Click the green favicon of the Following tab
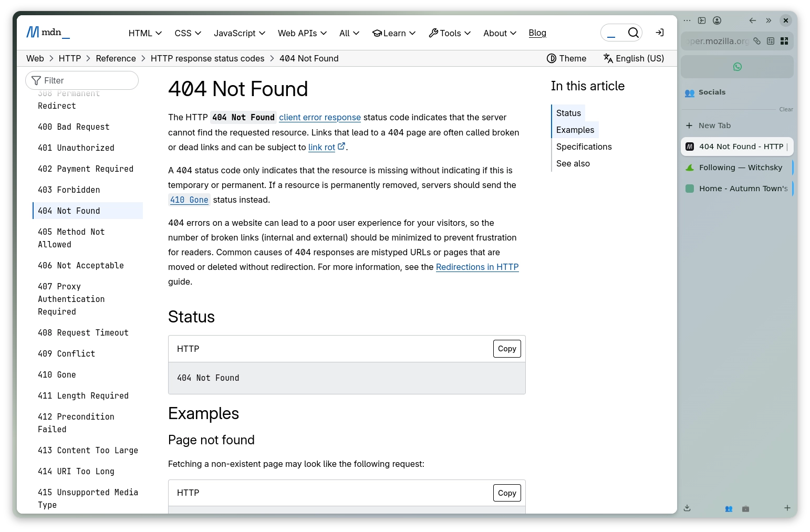 click(690, 168)
